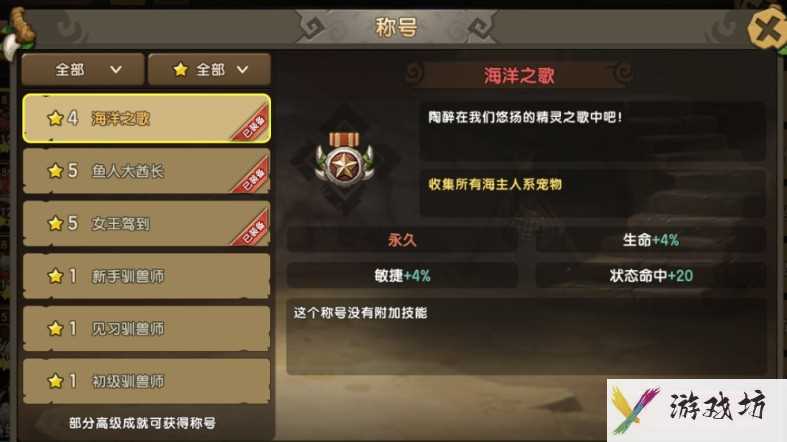Close the 称号 title panel

coord(766,29)
